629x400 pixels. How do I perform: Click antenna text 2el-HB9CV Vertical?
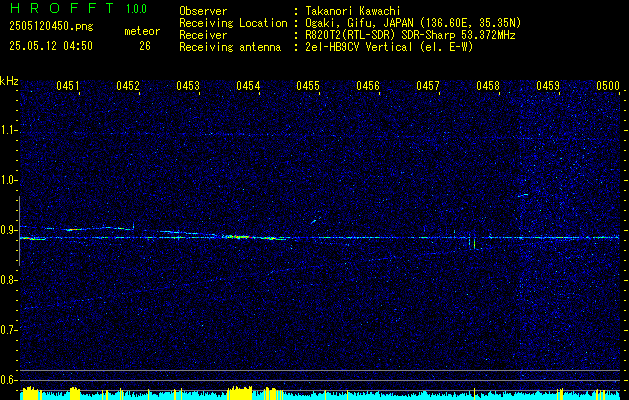coord(389,47)
